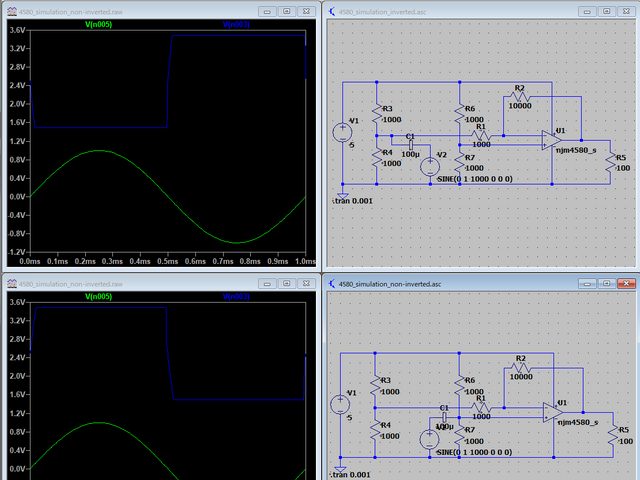Select the V(n003) trace label in upper plot
Viewport: 640px width, 480px height.
point(236,24)
